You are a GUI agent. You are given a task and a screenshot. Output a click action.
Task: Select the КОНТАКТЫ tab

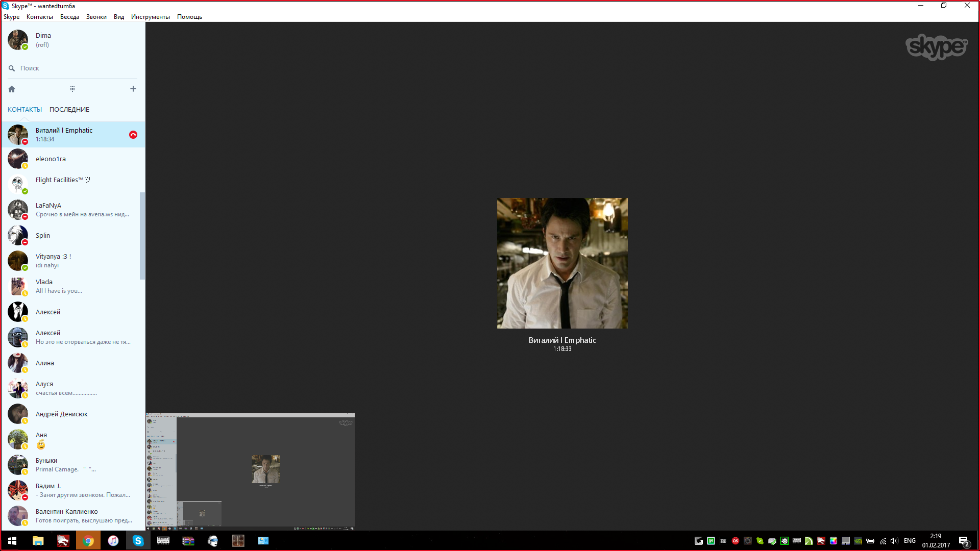24,110
